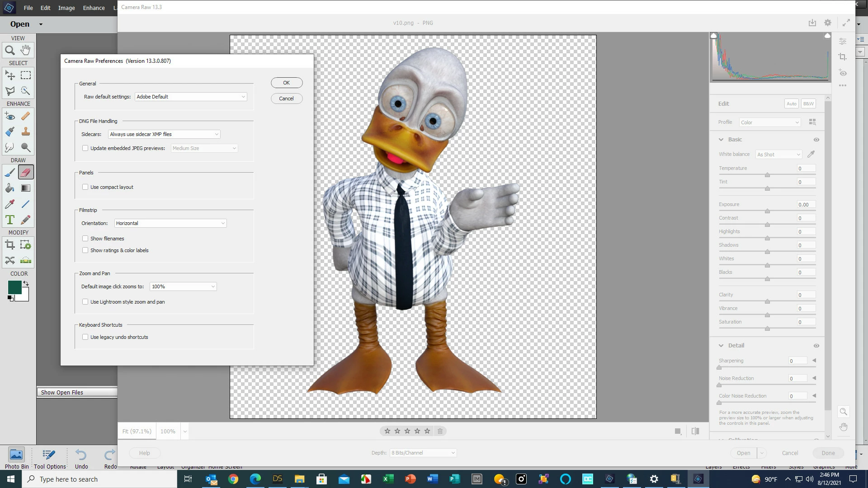Select the Eraser tool in Draw section

click(26, 172)
